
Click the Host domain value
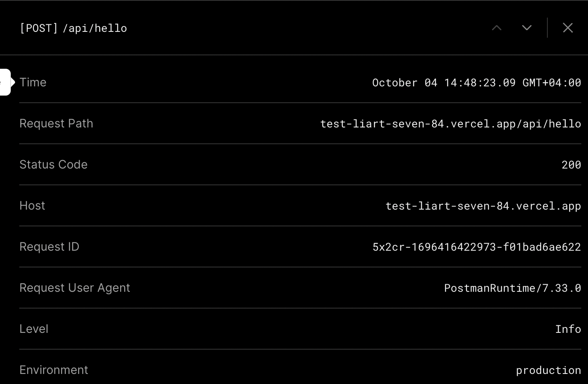tap(483, 206)
